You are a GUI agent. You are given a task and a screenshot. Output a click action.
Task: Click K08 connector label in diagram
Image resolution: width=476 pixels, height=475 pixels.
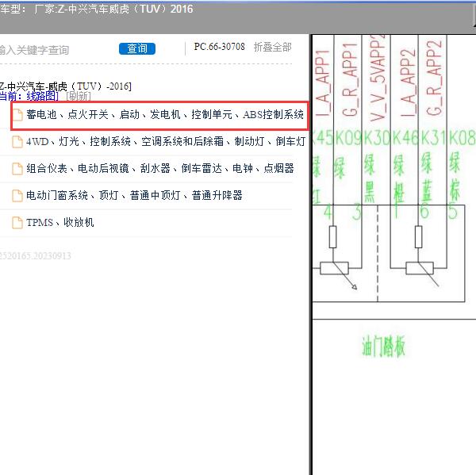(x=462, y=137)
